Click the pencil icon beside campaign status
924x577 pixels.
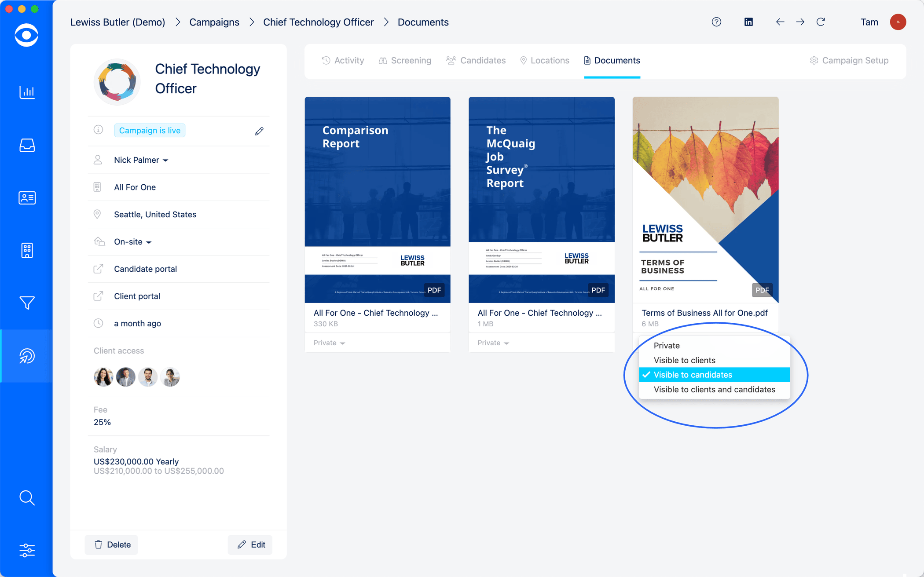click(259, 131)
